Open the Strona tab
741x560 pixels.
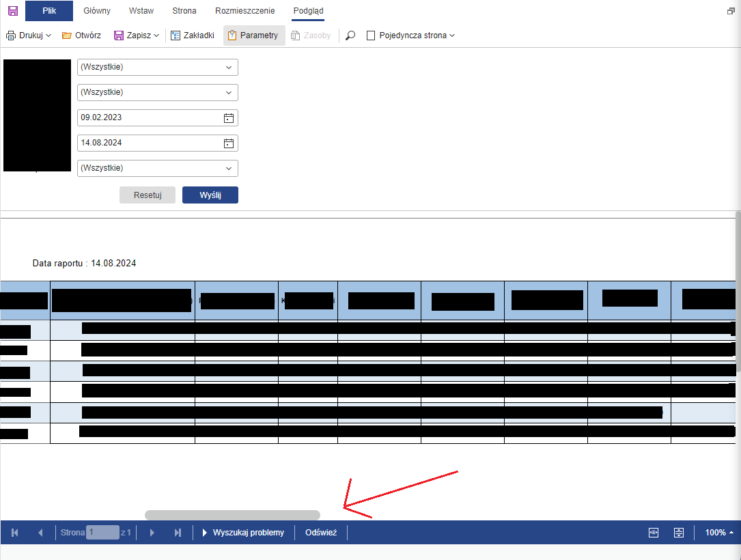(x=184, y=11)
